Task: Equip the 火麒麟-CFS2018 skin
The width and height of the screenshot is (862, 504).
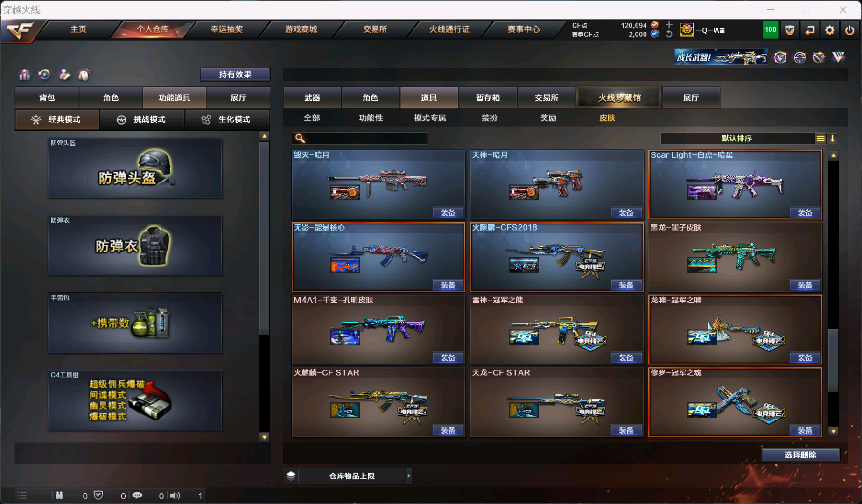Action: pos(626,285)
